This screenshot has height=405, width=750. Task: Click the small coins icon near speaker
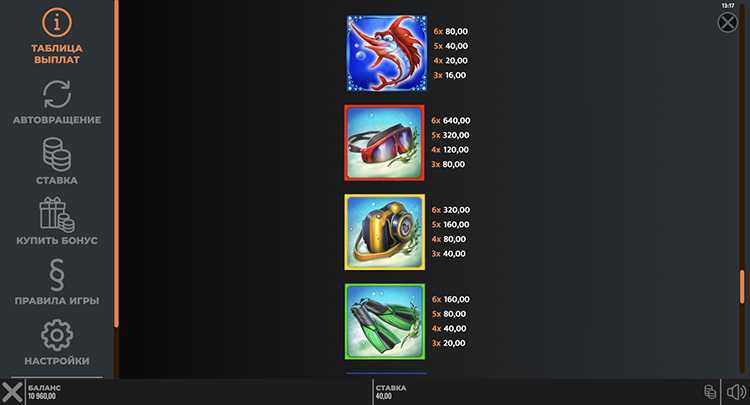click(710, 392)
